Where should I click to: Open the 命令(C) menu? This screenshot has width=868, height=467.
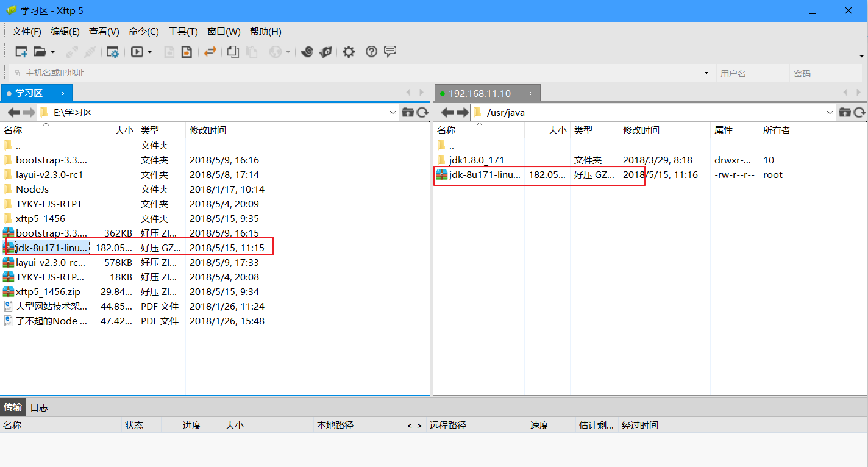pos(144,32)
